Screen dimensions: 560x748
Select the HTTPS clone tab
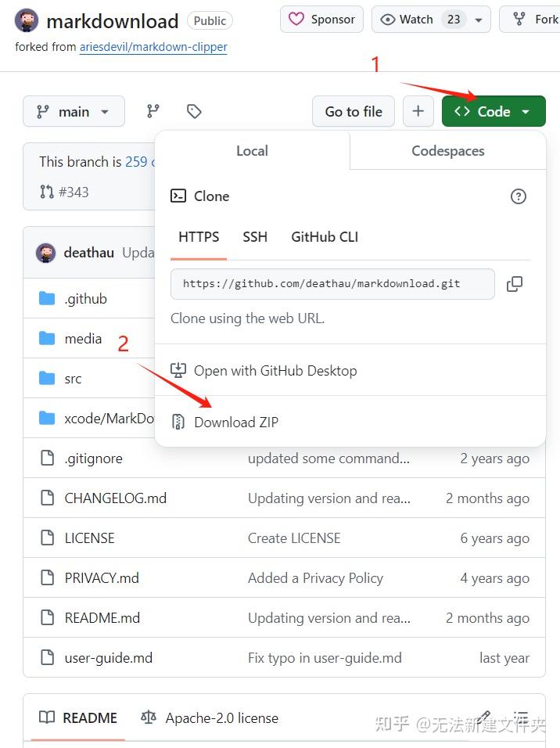pyautogui.click(x=199, y=237)
